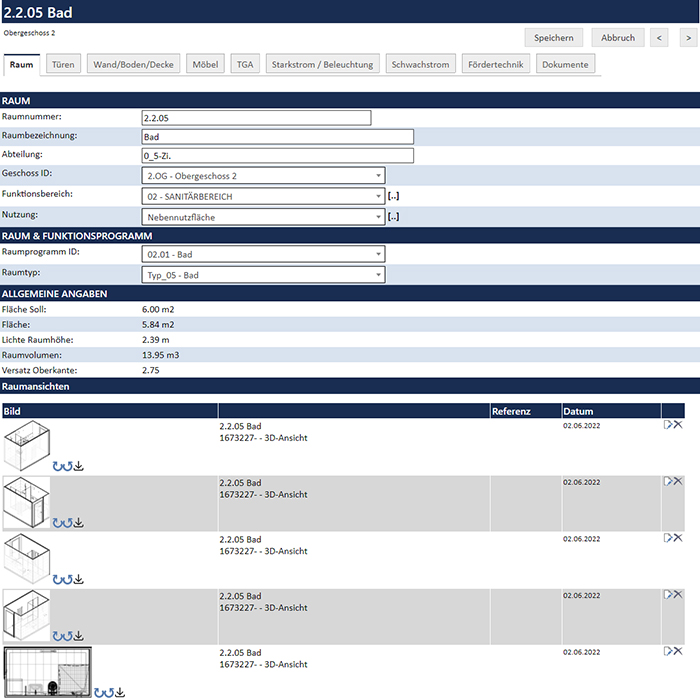Delete the first room view entry

678,425
